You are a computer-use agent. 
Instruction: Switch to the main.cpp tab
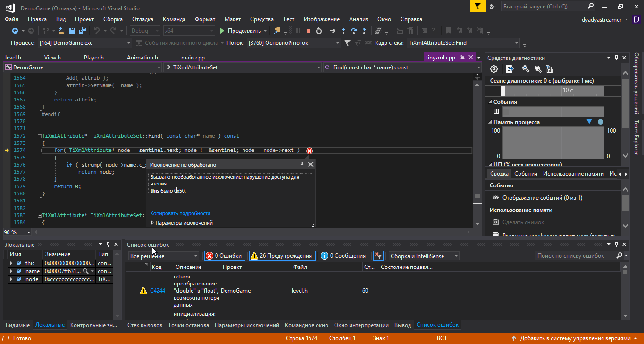[x=193, y=58]
